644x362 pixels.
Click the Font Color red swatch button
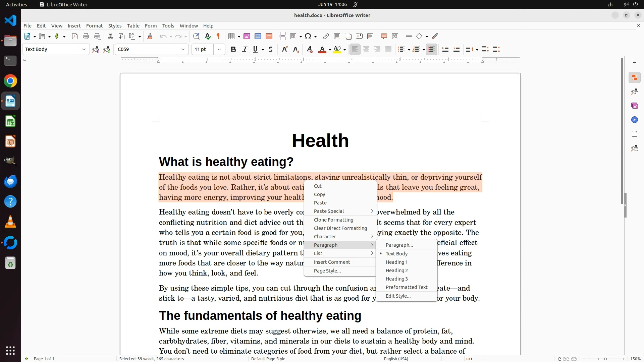click(x=322, y=50)
